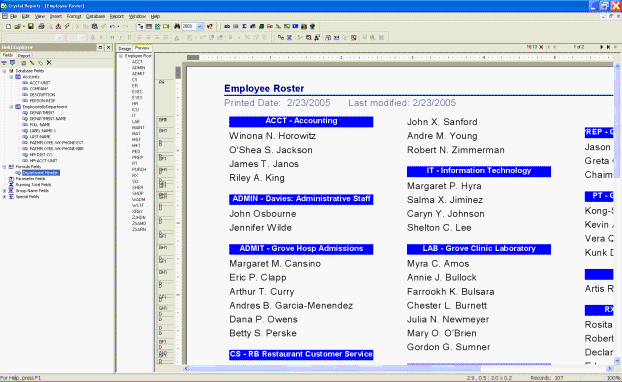Click the horizontal scrollbar of the preview
The width and height of the screenshot is (622, 382).
click(x=399, y=369)
